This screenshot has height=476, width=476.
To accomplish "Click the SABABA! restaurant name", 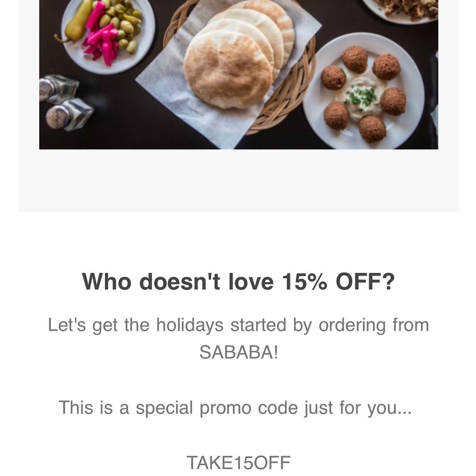I will 238,352.
